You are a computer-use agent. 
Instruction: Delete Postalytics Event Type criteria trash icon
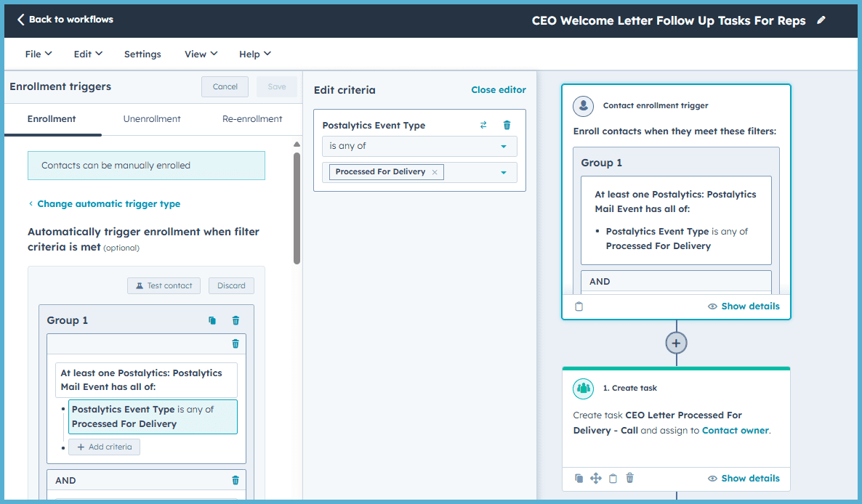coord(507,125)
